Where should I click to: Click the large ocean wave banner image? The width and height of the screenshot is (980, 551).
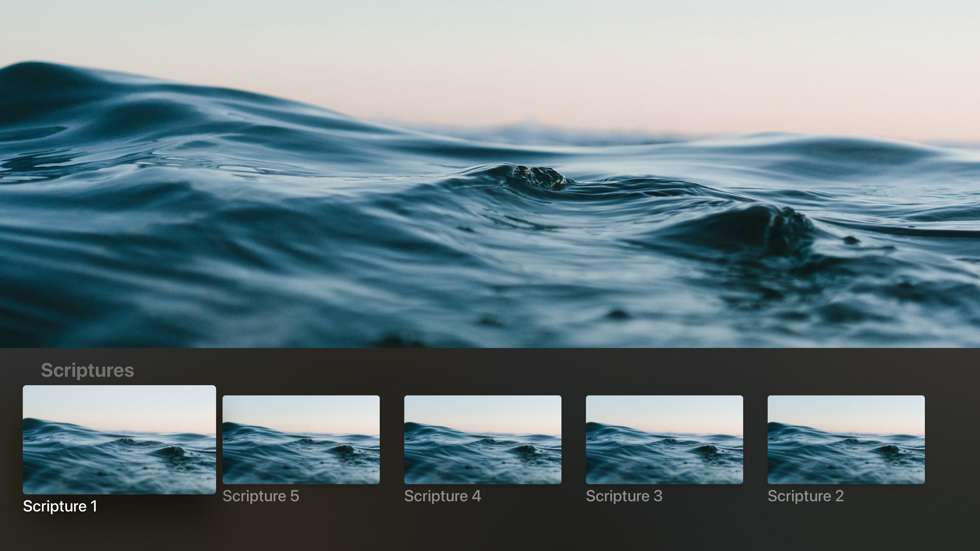click(x=490, y=174)
